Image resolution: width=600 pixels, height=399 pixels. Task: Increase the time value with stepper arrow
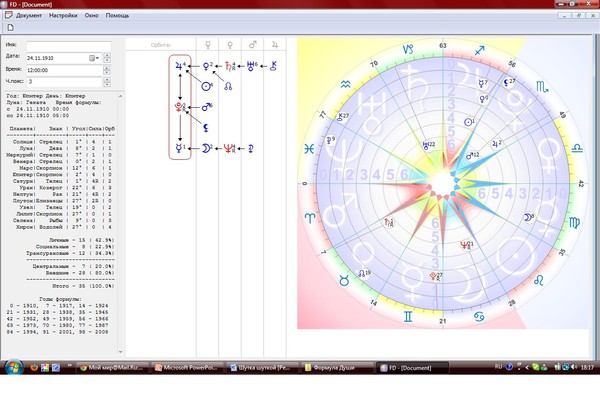(x=107, y=68)
